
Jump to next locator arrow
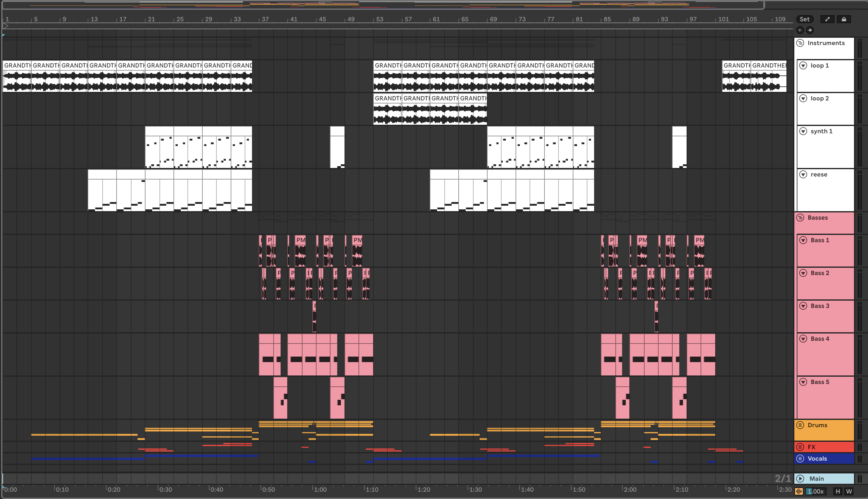point(810,30)
